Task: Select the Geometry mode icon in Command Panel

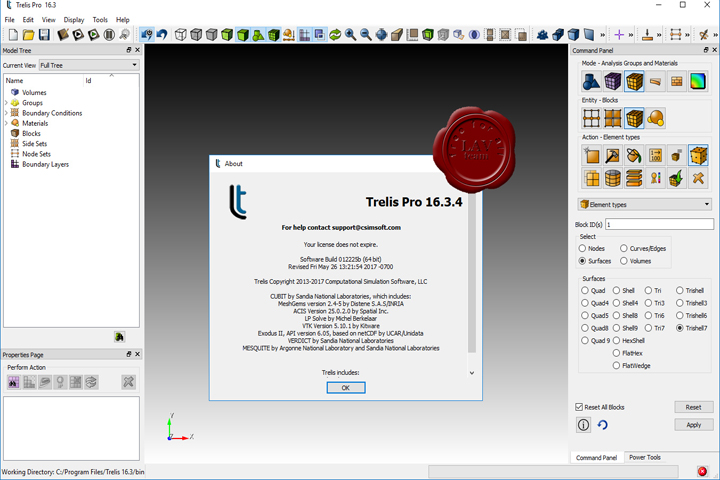Action: [591, 81]
